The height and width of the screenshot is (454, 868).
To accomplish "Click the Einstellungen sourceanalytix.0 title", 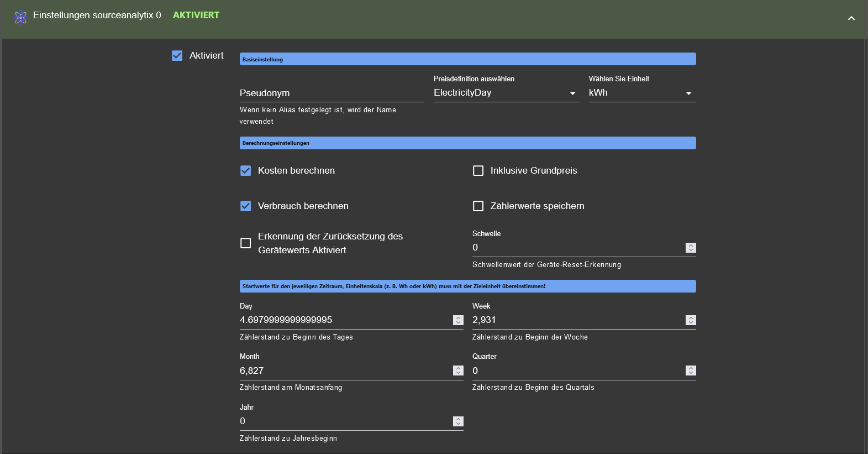I will tap(97, 15).
